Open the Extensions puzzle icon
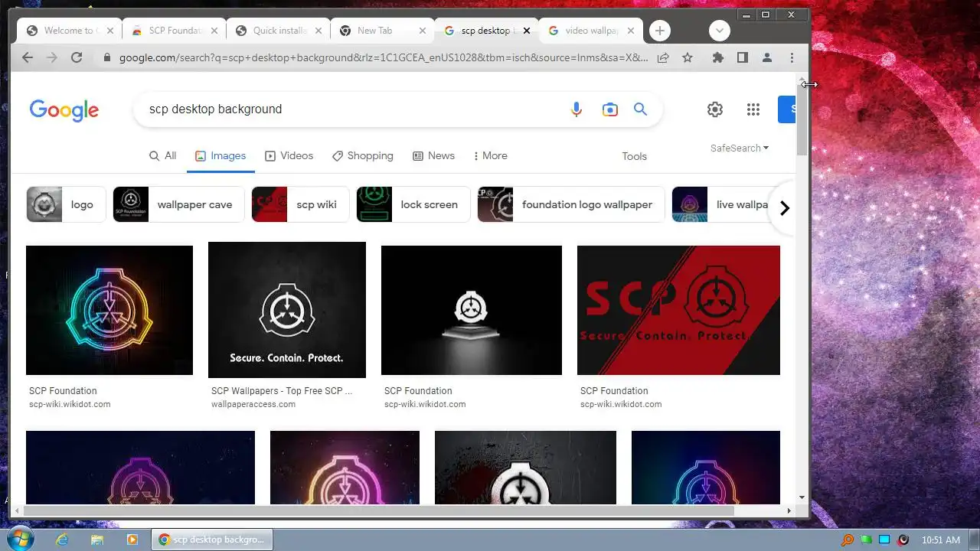 click(717, 57)
